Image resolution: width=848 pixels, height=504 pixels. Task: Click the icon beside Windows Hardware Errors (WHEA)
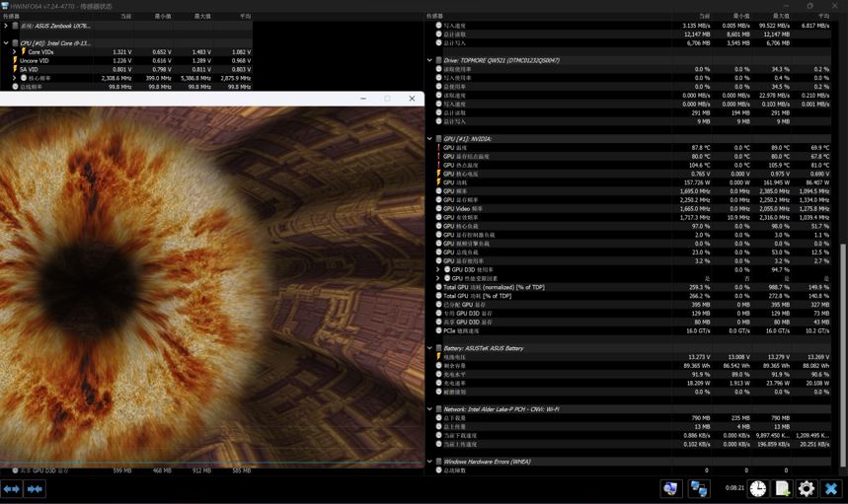click(x=438, y=462)
